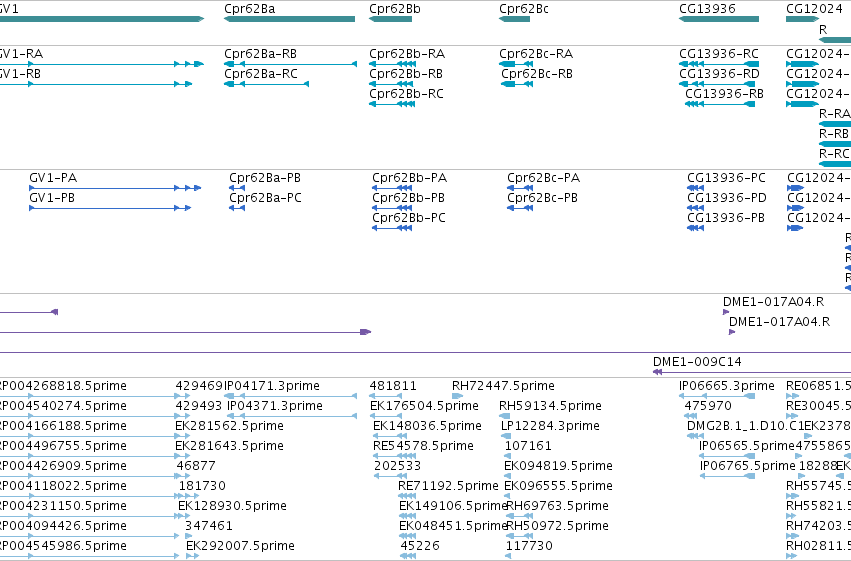
Task: Select transcript CG13936-RB
Action: 725,94
